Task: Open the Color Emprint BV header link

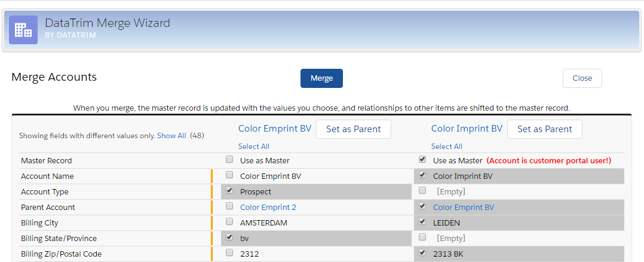Action: (x=275, y=129)
